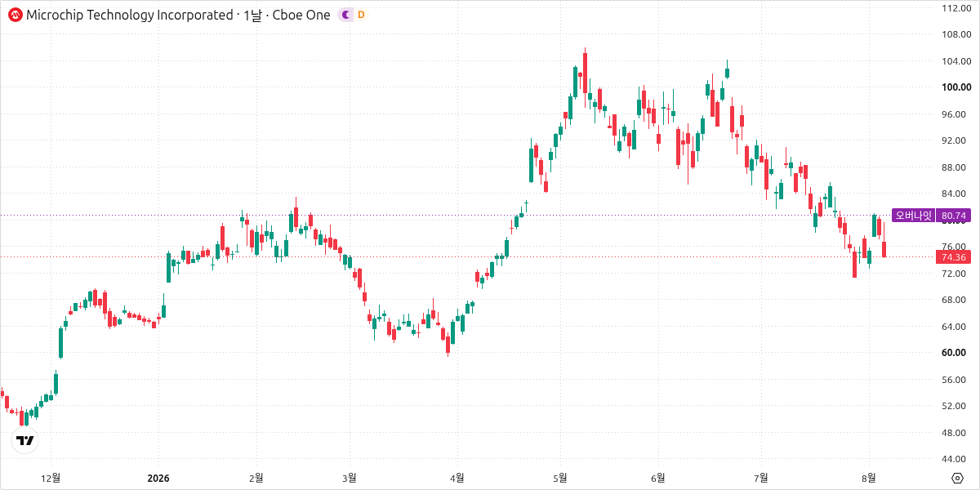The width and height of the screenshot is (980, 490).
Task: Click the 68.00 value on price axis
Action: click(955, 300)
